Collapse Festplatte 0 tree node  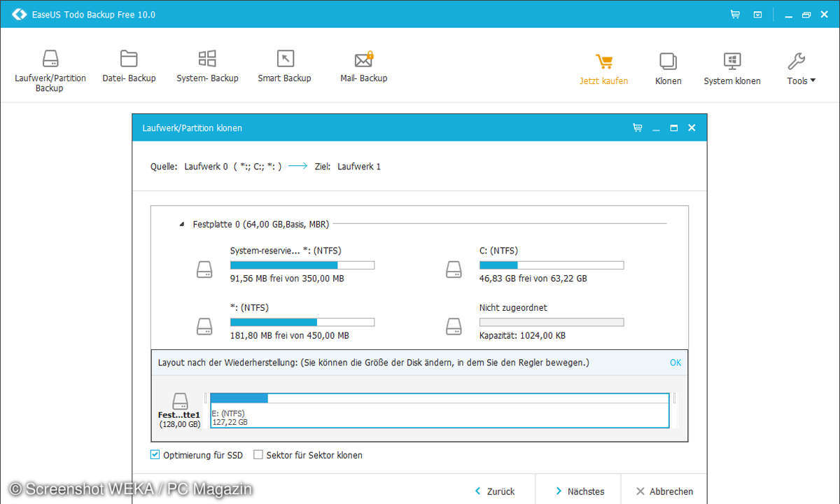coord(182,225)
